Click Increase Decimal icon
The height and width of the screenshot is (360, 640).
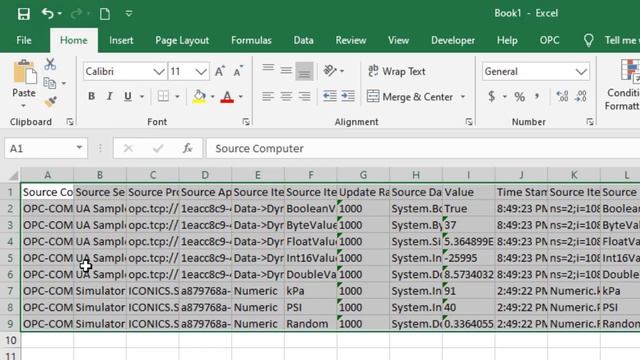[x=562, y=96]
